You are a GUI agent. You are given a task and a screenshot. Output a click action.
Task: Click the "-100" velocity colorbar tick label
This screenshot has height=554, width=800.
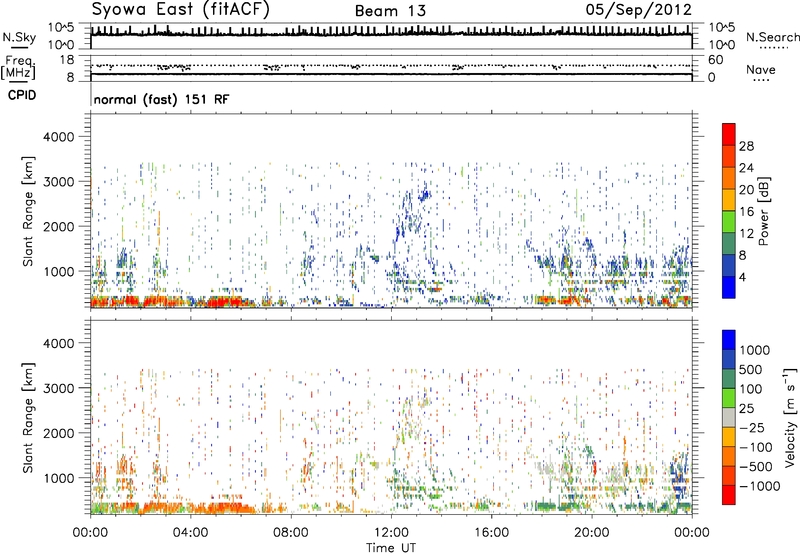coord(756,447)
